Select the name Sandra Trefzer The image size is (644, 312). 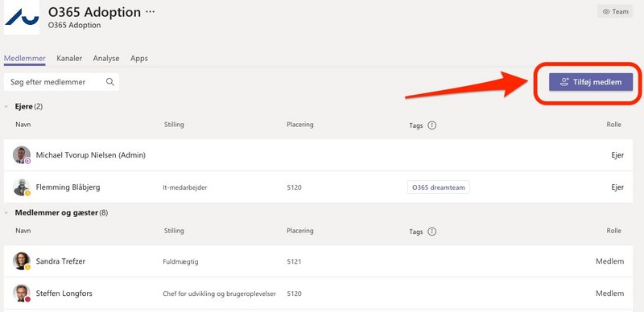point(60,261)
